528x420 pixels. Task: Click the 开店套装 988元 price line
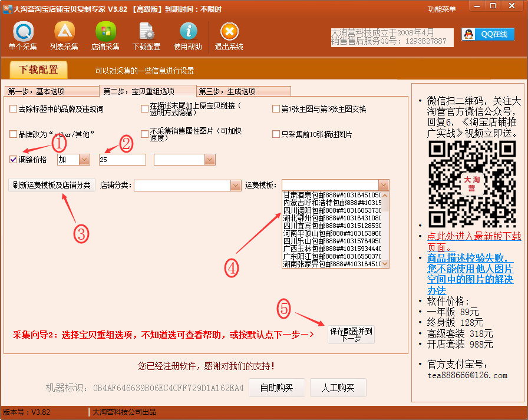click(460, 344)
